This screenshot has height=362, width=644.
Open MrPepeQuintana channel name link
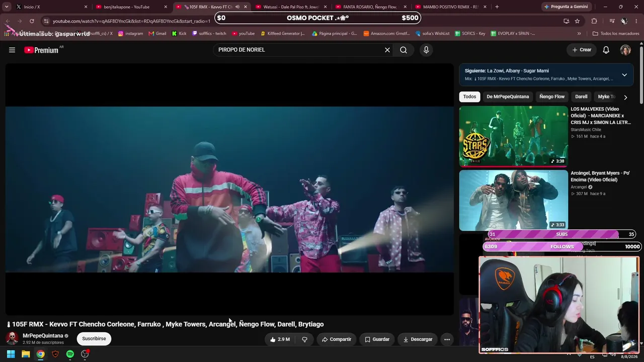(x=43, y=335)
